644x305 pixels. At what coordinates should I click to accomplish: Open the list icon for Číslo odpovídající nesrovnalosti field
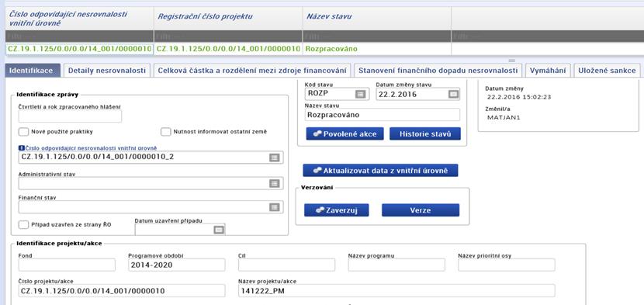tap(275, 158)
